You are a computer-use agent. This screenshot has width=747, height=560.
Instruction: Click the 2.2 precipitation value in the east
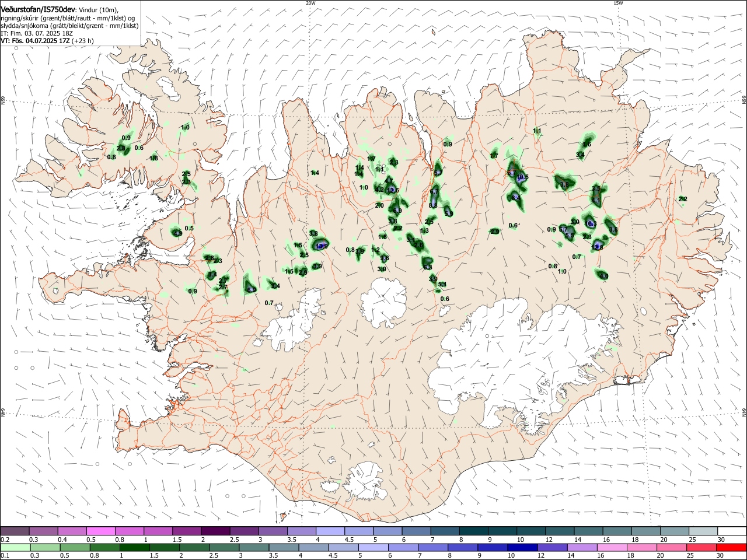click(683, 199)
